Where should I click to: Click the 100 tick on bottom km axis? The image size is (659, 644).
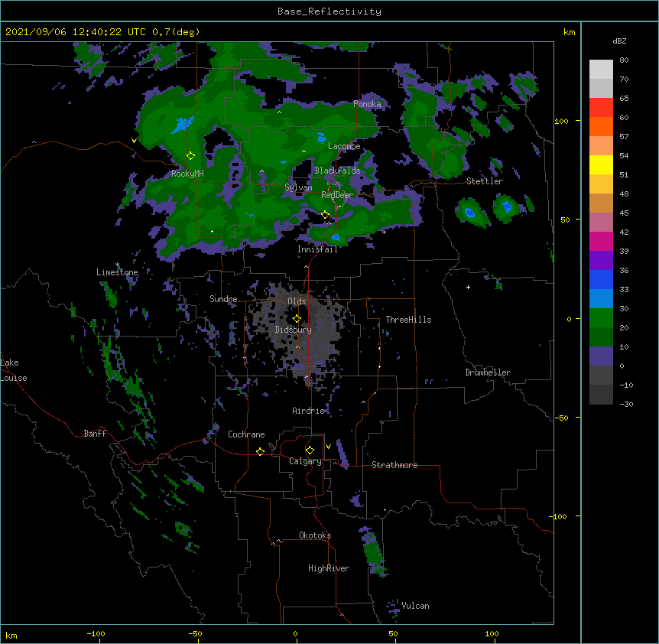(x=492, y=633)
